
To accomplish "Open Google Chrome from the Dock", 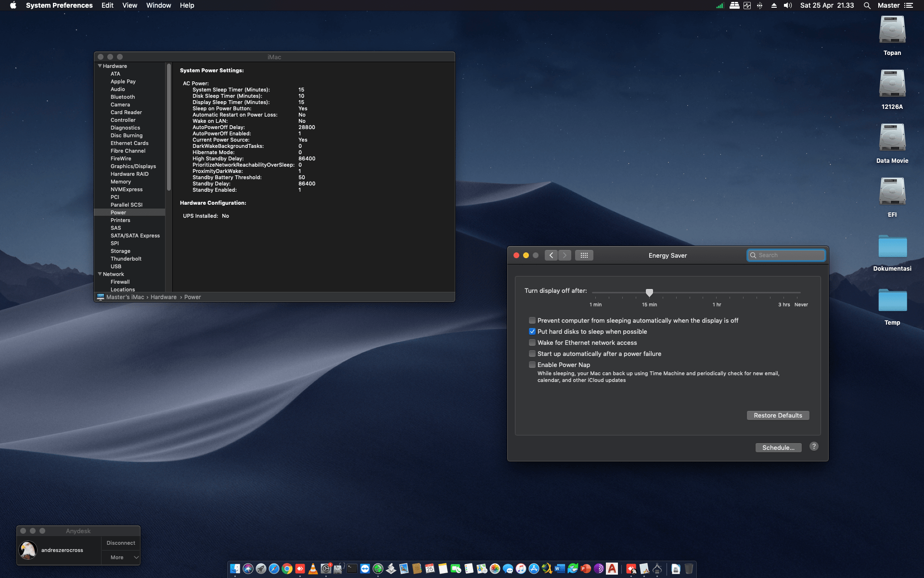I will click(x=287, y=569).
